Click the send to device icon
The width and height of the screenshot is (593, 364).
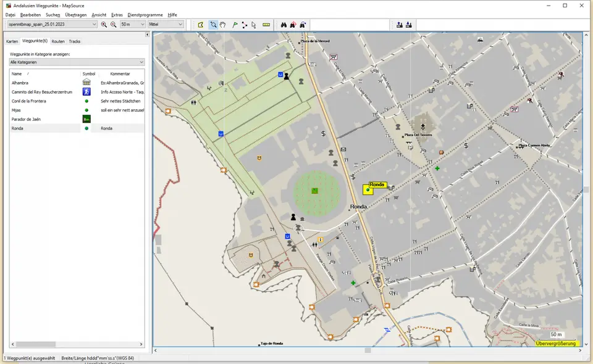coord(400,25)
